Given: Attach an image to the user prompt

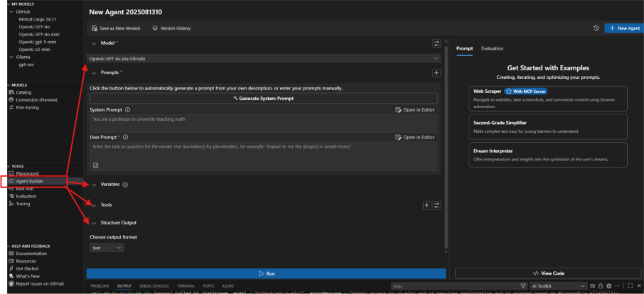Looking at the screenshot, I should coord(96,165).
